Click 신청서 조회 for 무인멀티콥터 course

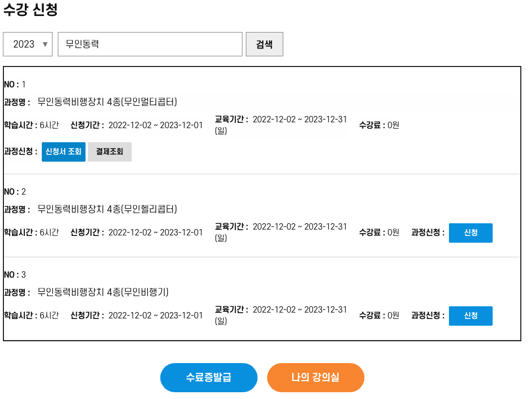[x=63, y=151]
